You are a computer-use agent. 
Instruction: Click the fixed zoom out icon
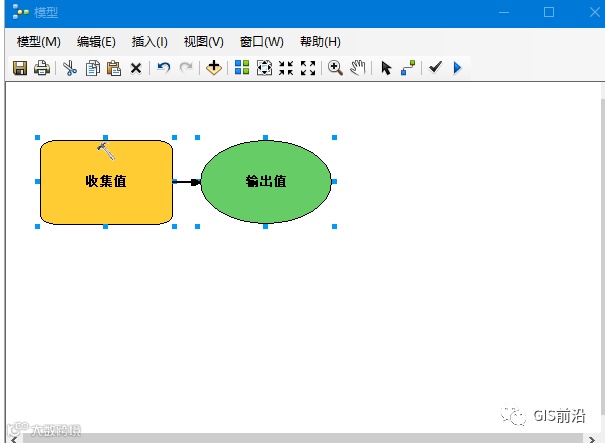click(x=308, y=68)
